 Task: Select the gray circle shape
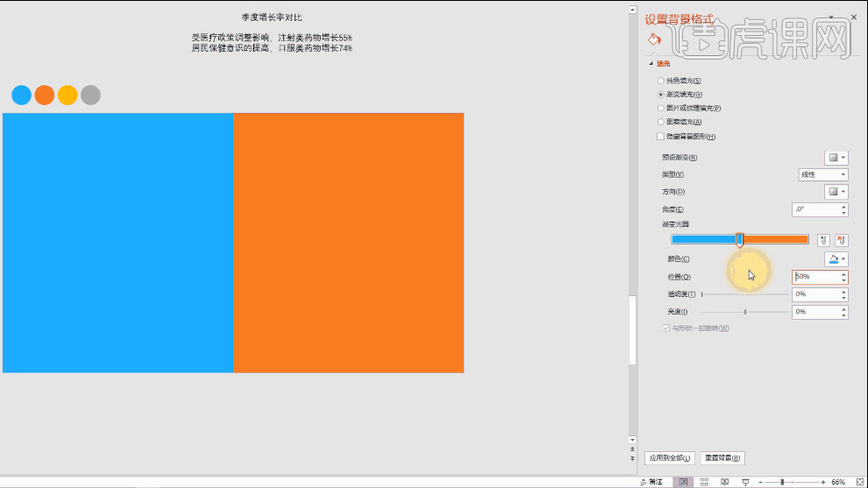point(91,95)
